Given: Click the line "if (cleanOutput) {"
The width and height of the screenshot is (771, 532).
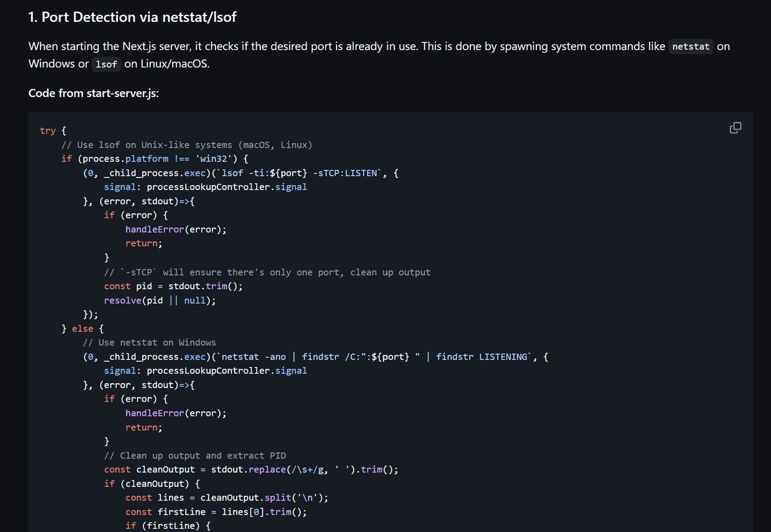Looking at the screenshot, I should coord(152,484).
